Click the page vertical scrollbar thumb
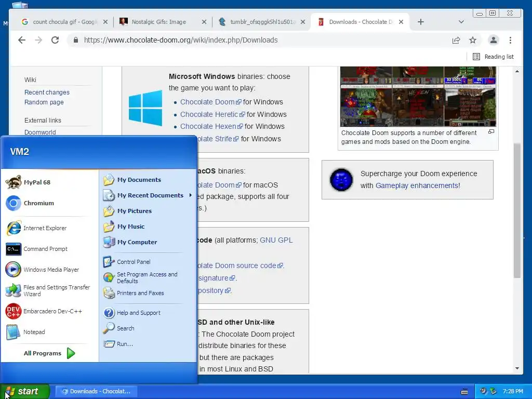Screen dimensions: 532x399 point(517,210)
